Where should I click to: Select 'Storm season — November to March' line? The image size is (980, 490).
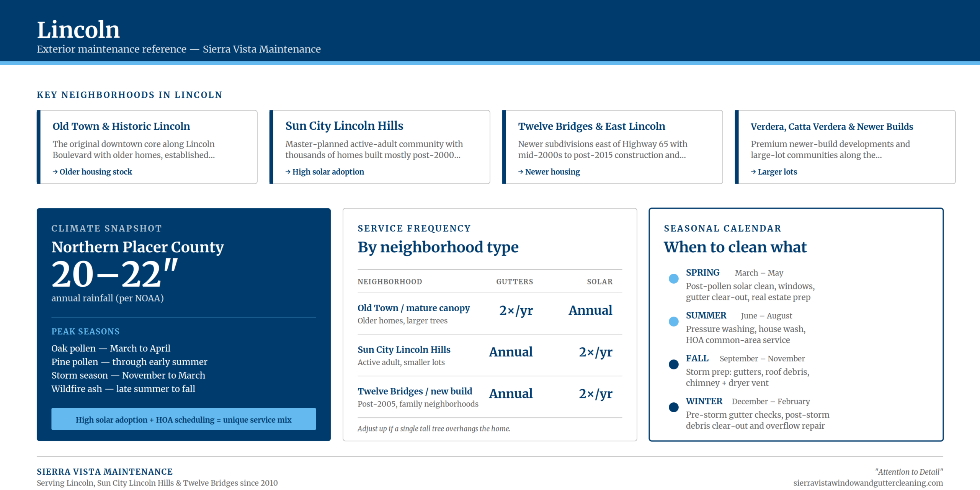[128, 375]
